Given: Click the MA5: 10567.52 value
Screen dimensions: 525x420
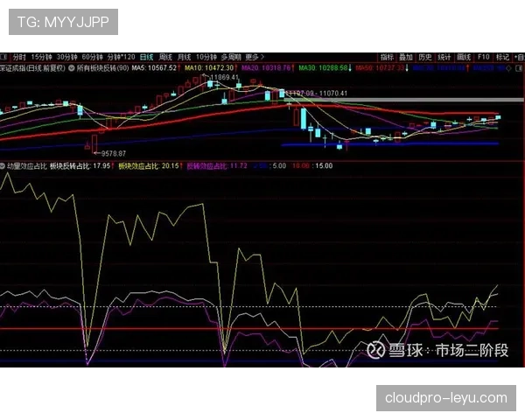Looking at the screenshot, I should point(154,68).
